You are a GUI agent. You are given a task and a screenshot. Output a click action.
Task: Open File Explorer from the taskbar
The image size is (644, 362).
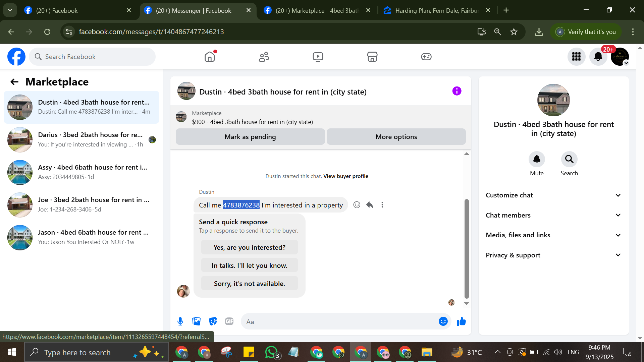point(427,352)
